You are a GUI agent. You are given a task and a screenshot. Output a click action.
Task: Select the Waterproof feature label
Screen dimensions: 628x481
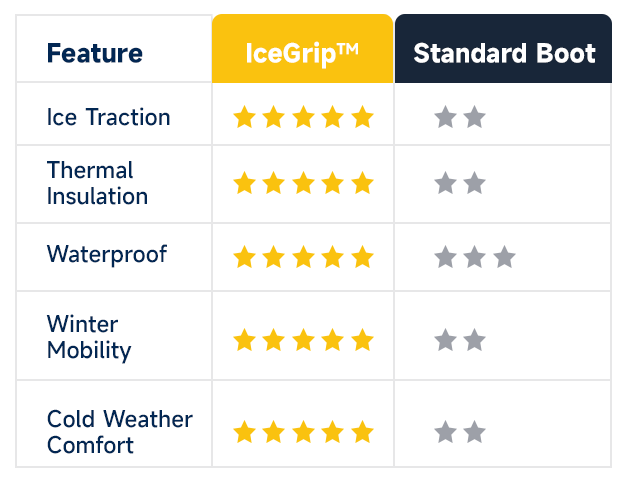pyautogui.click(x=107, y=255)
